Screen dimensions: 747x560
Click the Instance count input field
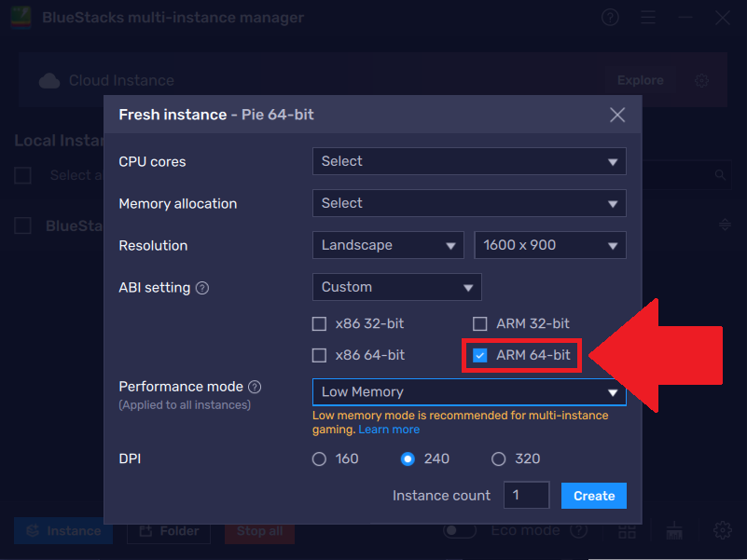[x=526, y=495]
